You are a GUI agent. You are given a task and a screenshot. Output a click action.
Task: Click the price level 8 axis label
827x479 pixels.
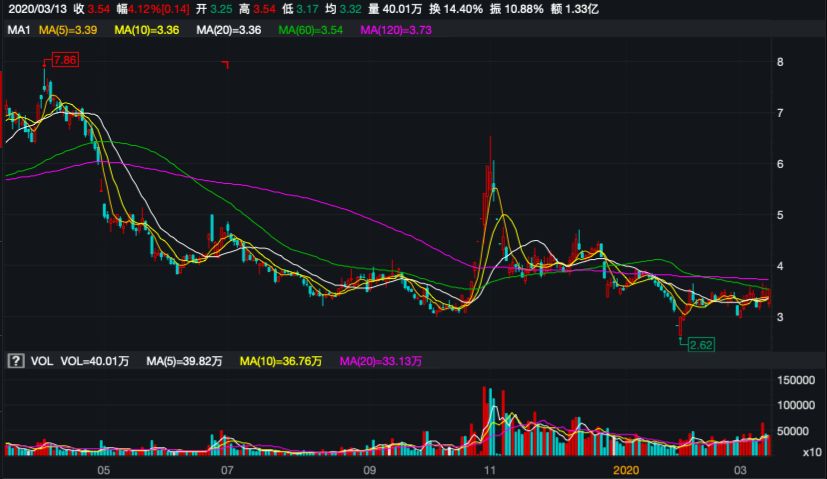click(780, 62)
